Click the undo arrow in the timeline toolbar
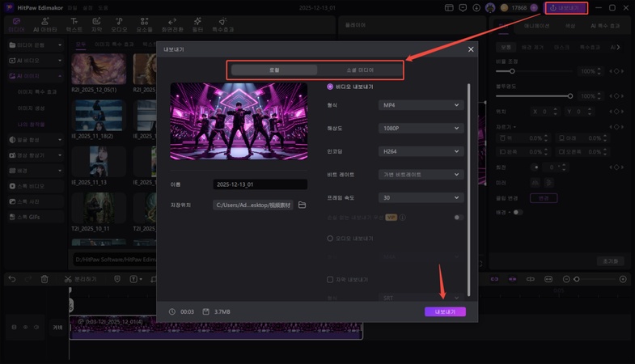 coord(12,279)
